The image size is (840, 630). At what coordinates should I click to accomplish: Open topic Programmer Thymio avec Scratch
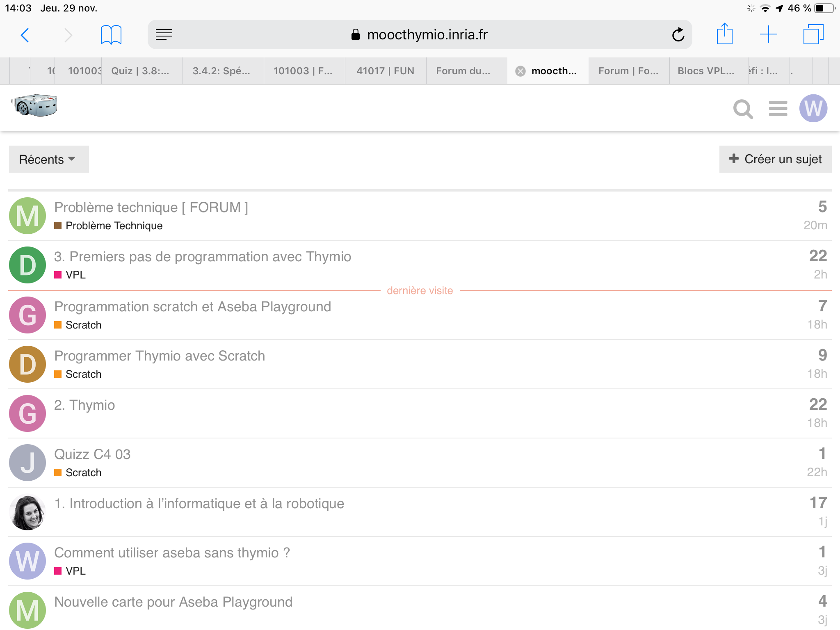point(160,356)
